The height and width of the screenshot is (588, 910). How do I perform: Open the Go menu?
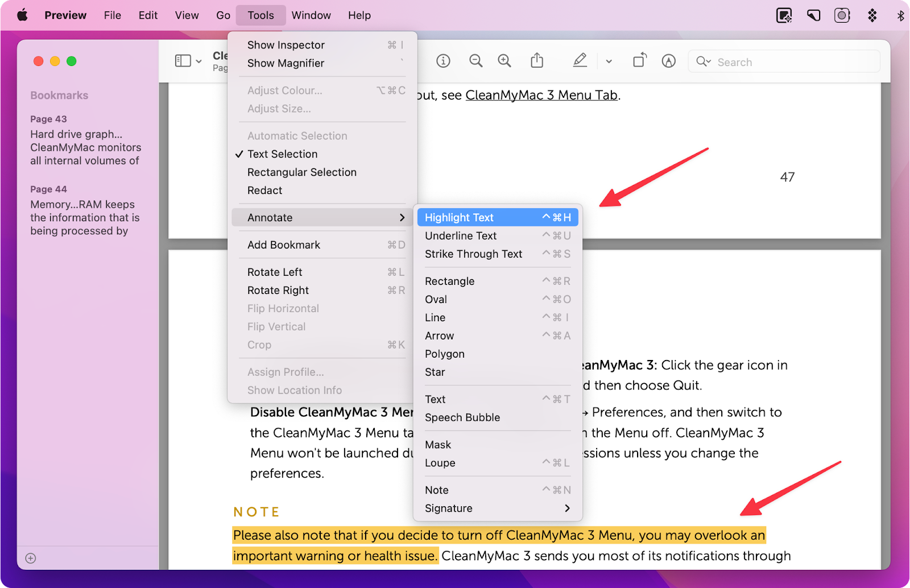coord(223,15)
